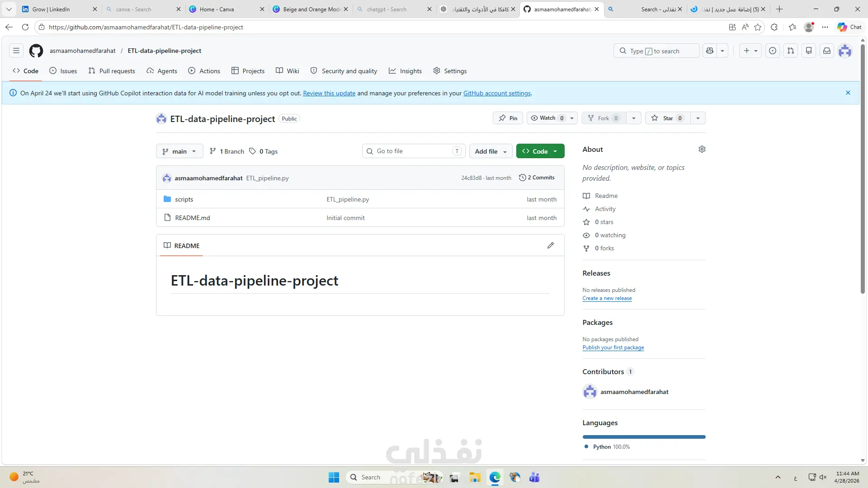The width and height of the screenshot is (868, 488).
Task: Expand the Copilot dropdown arrow in header
Action: 722,51
